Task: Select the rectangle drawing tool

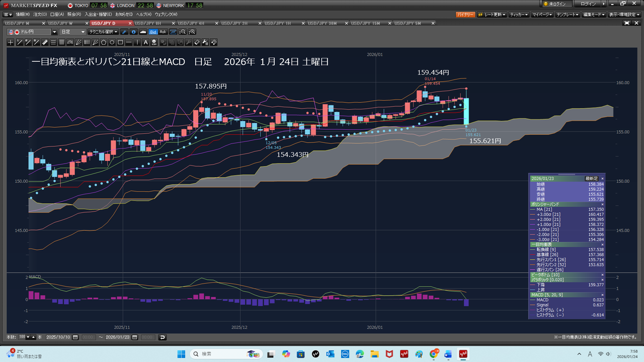Action: [x=121, y=42]
